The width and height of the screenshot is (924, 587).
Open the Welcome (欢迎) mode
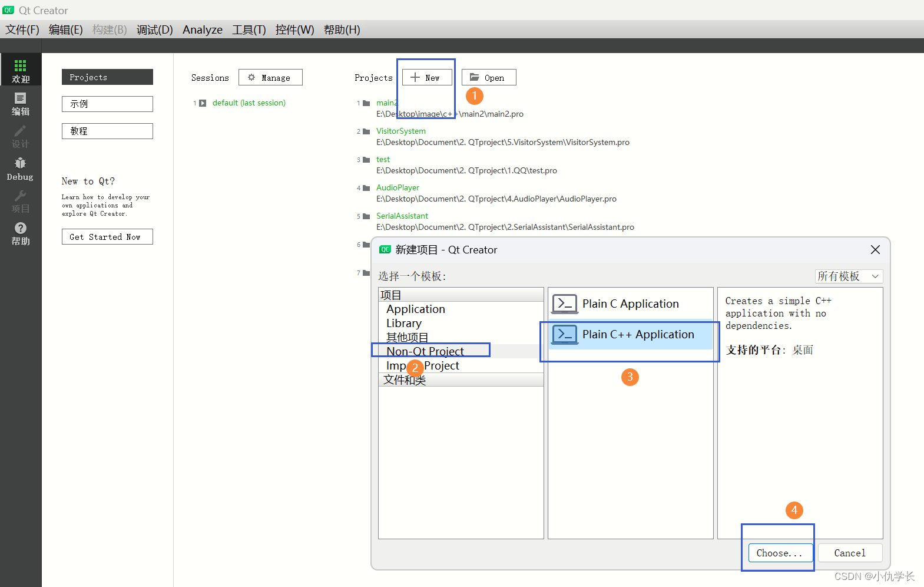tap(21, 70)
